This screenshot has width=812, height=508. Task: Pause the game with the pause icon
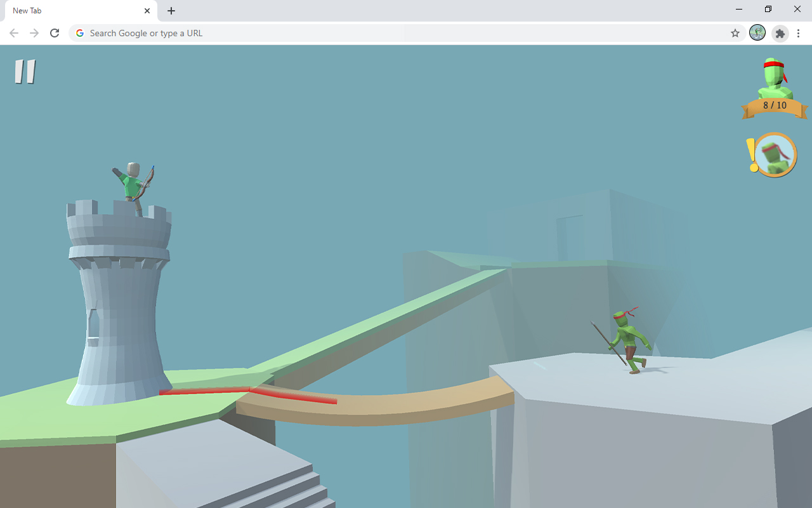tap(25, 71)
